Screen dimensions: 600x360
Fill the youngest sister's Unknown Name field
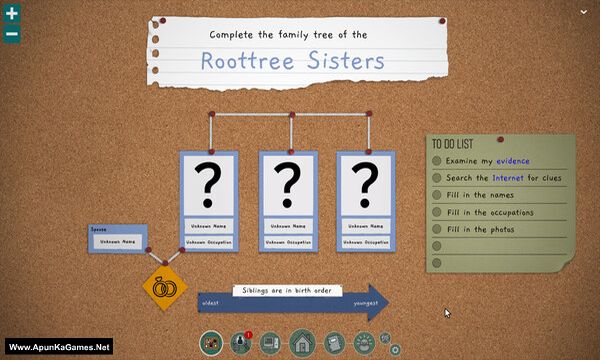click(365, 226)
